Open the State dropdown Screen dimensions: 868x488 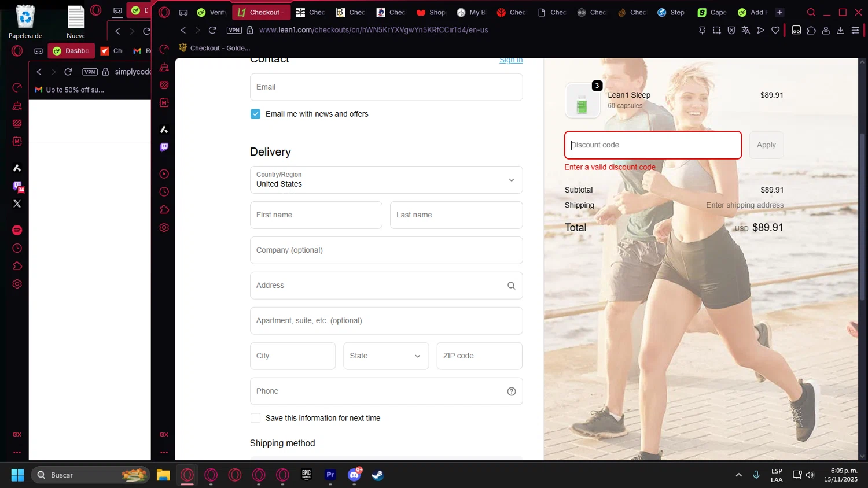[x=386, y=356]
